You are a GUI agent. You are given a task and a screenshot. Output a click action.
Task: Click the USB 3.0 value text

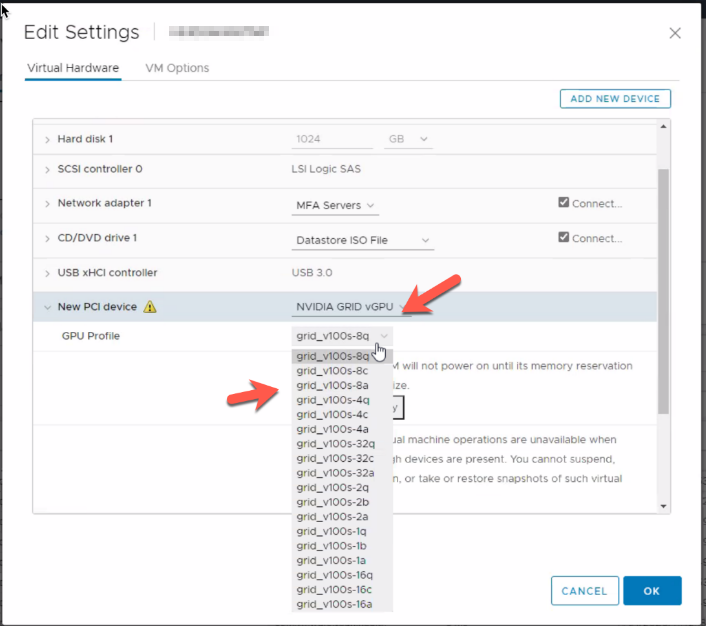tap(312, 273)
